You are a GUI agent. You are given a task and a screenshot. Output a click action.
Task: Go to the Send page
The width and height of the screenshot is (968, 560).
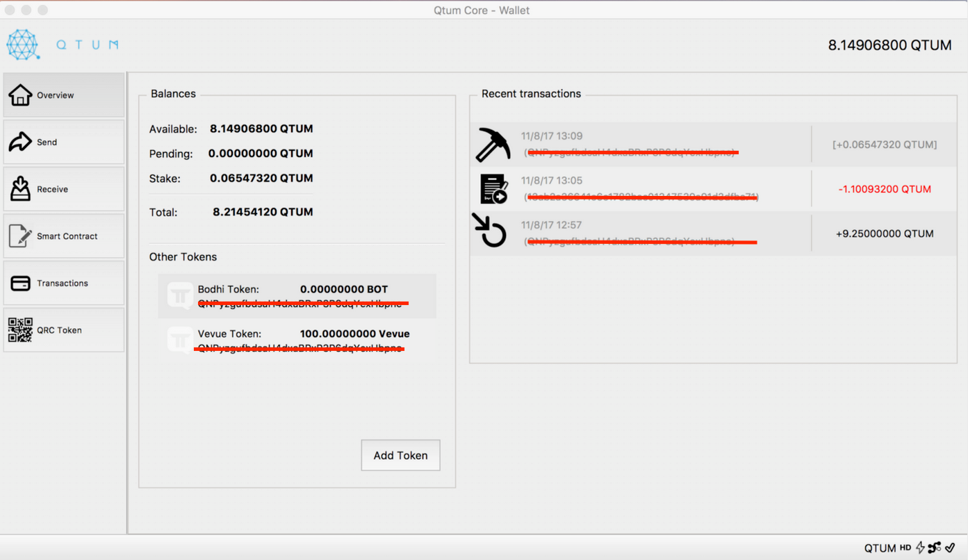click(x=64, y=142)
